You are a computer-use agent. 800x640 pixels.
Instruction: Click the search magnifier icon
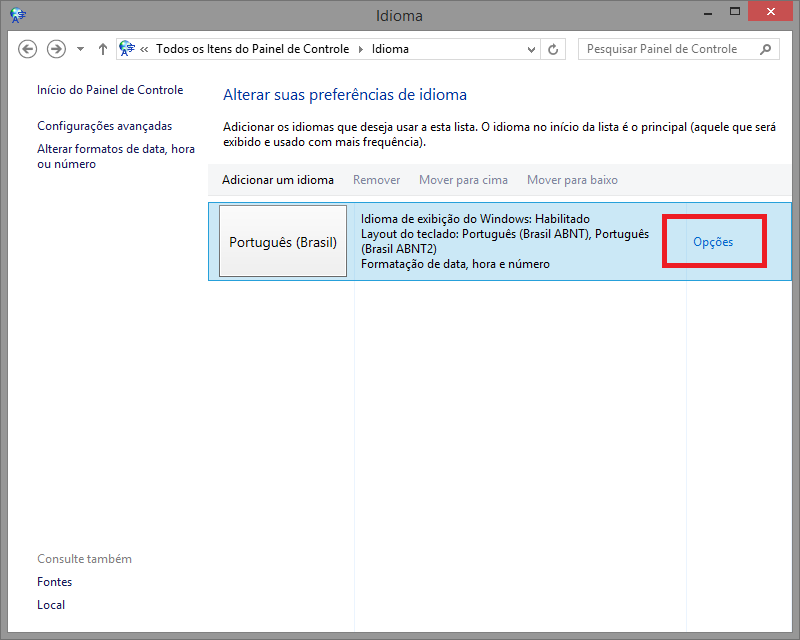click(x=766, y=48)
